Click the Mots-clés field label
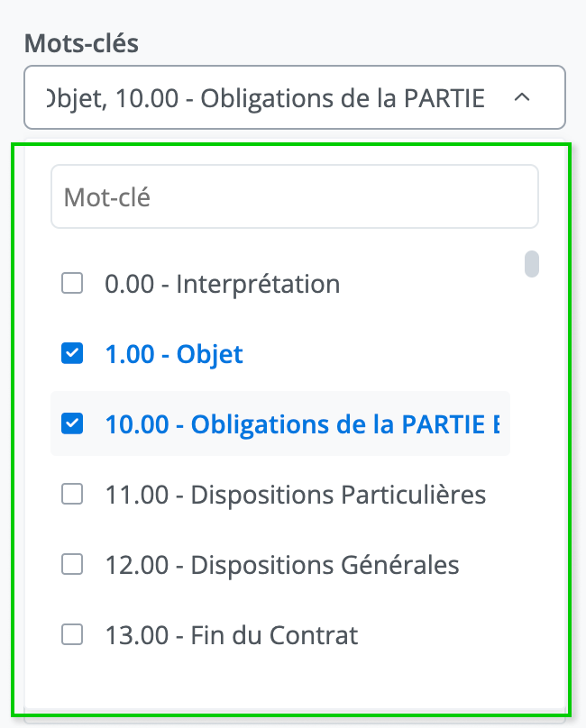The height and width of the screenshot is (728, 586). [81, 43]
